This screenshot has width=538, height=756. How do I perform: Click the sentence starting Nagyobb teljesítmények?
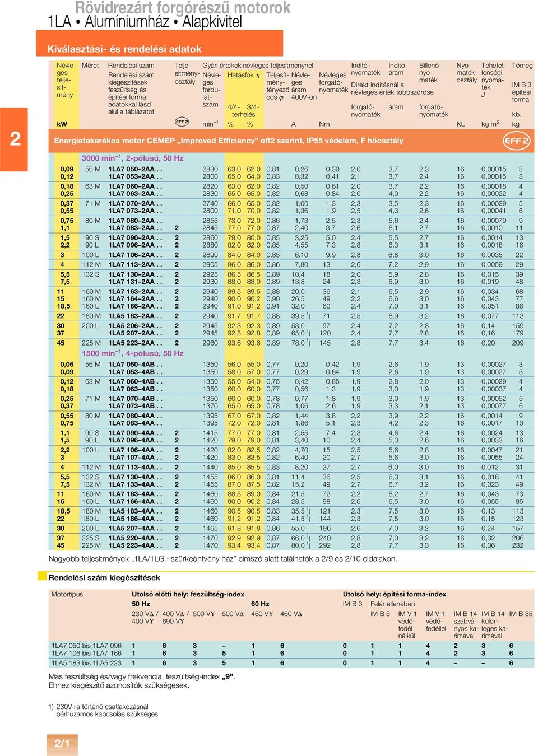click(223, 558)
